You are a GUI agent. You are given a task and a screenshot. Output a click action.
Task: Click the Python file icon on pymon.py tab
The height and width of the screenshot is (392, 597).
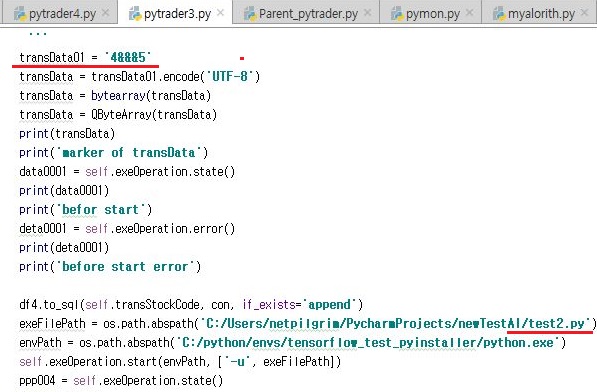[x=397, y=14]
